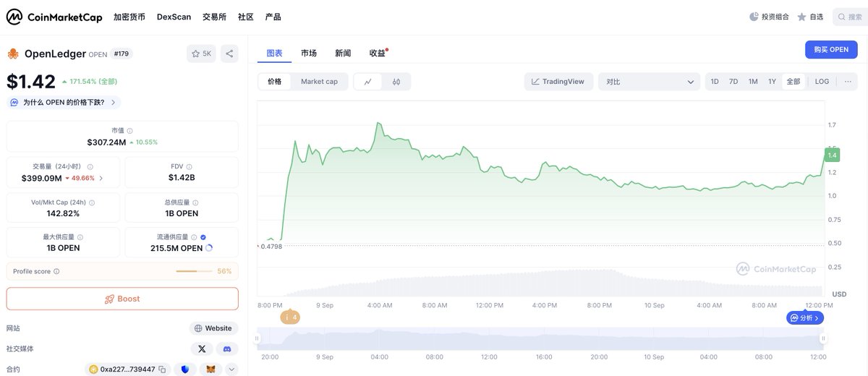The width and height of the screenshot is (868, 376).
Task: Open the 交易所 exchanges menu
Action: (x=215, y=17)
